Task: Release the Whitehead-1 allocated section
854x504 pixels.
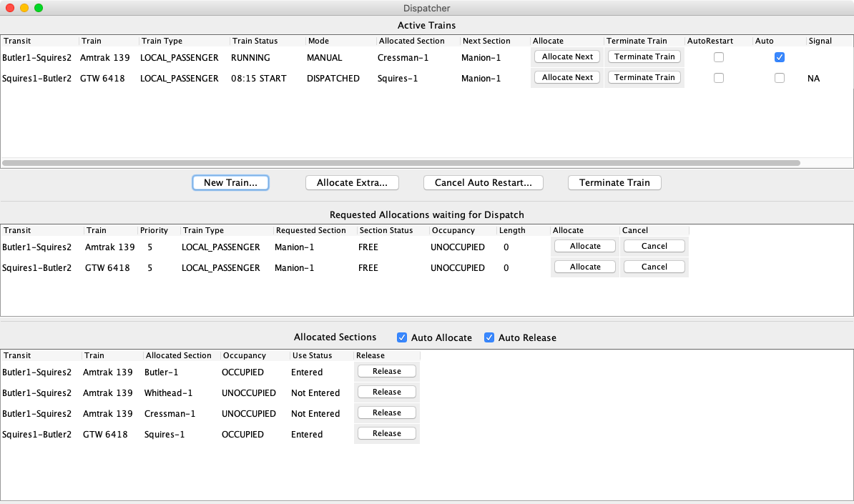Action: pos(386,392)
